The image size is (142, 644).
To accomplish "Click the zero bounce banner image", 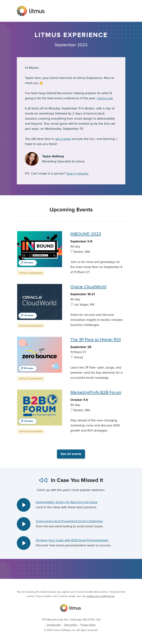I will 40,355.
